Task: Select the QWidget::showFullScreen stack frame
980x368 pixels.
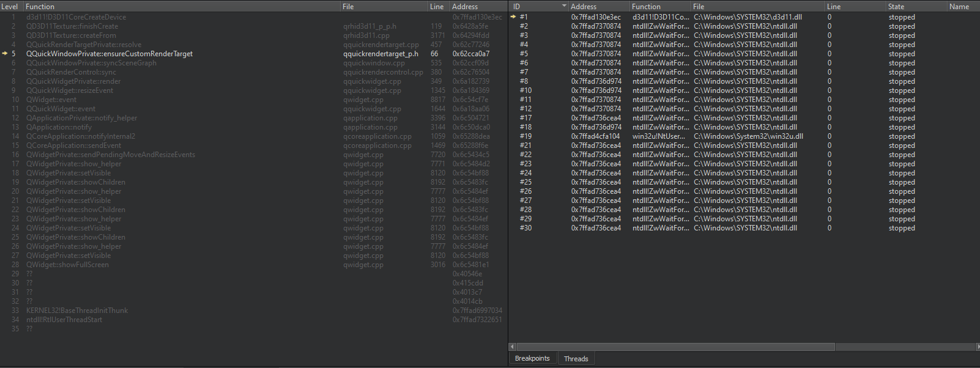Action: pyautogui.click(x=67, y=265)
